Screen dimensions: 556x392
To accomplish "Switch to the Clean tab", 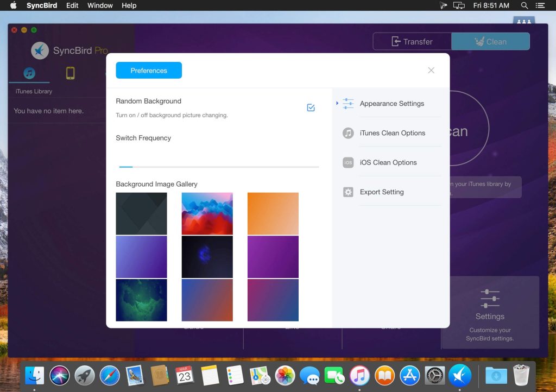I will 490,41.
